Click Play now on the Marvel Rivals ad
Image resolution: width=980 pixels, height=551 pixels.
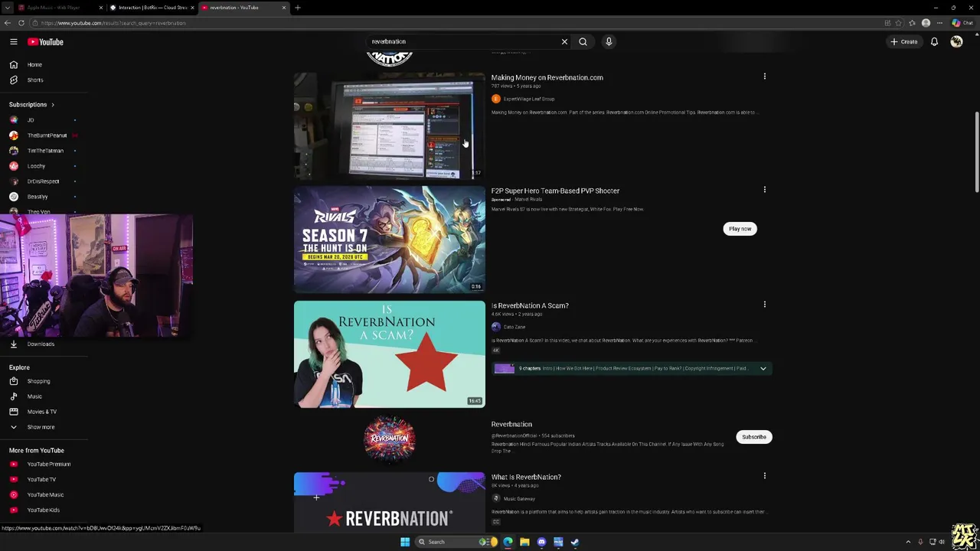pos(740,229)
